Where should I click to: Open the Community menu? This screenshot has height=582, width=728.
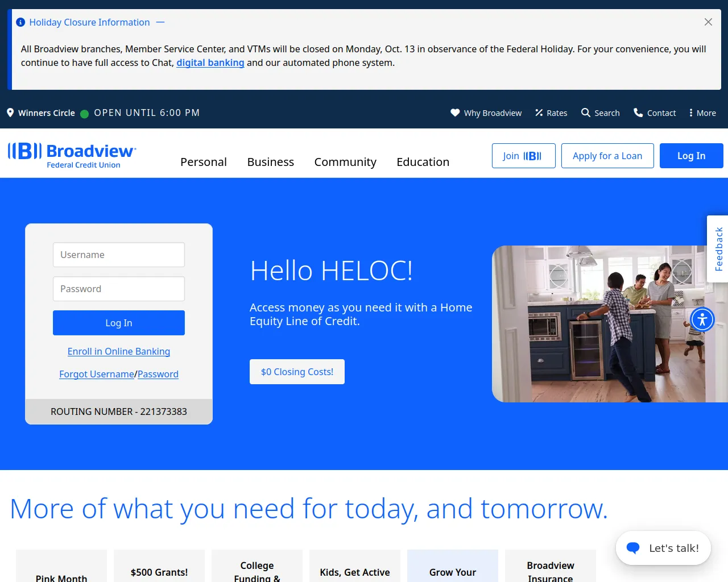coord(345,162)
